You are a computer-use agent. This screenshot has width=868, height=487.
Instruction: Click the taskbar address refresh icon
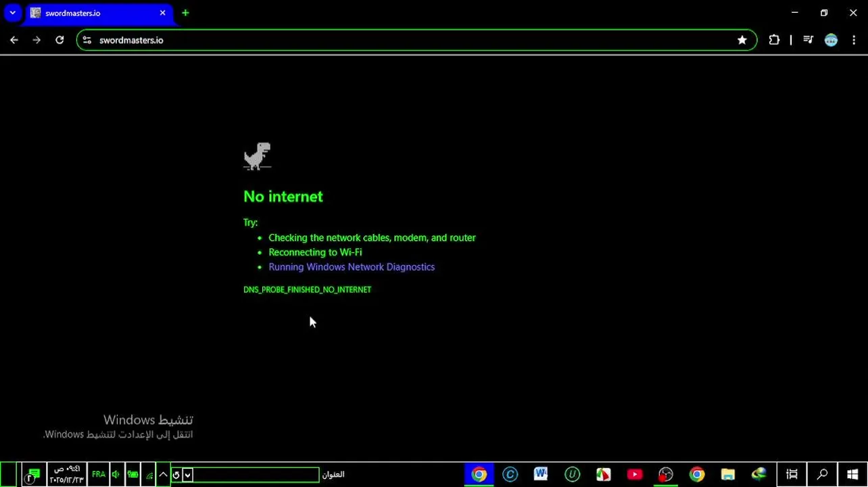tap(176, 475)
